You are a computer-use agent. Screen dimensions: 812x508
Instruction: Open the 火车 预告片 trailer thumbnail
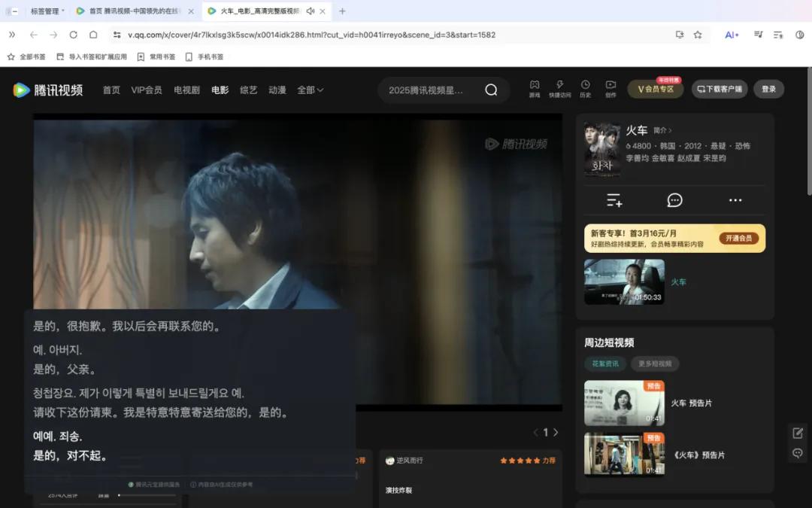coord(624,403)
